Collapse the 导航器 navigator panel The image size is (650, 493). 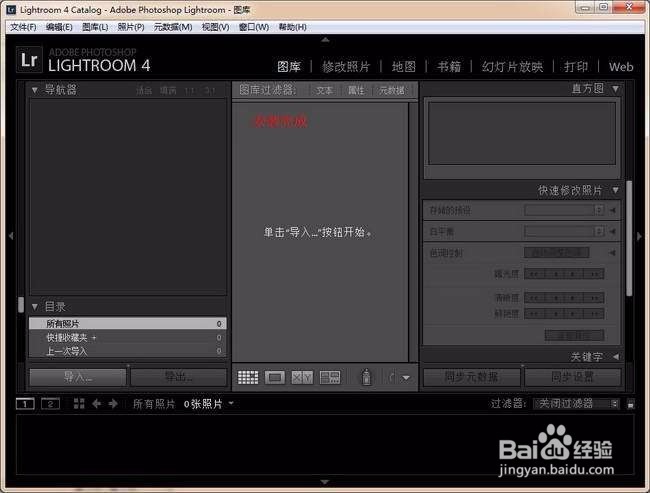(x=35, y=90)
